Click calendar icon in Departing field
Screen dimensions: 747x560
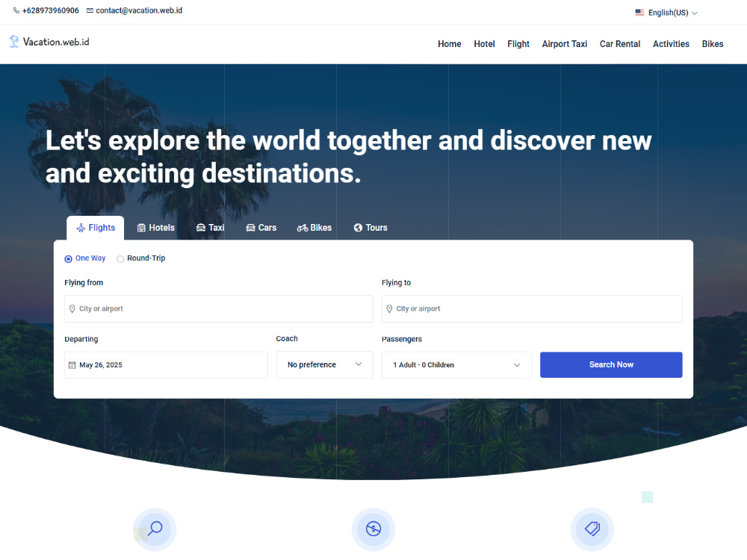[x=72, y=365]
